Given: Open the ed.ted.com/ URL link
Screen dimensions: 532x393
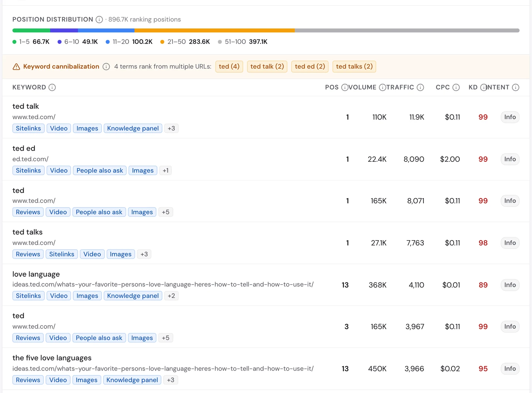Looking at the screenshot, I should click(x=31, y=159).
